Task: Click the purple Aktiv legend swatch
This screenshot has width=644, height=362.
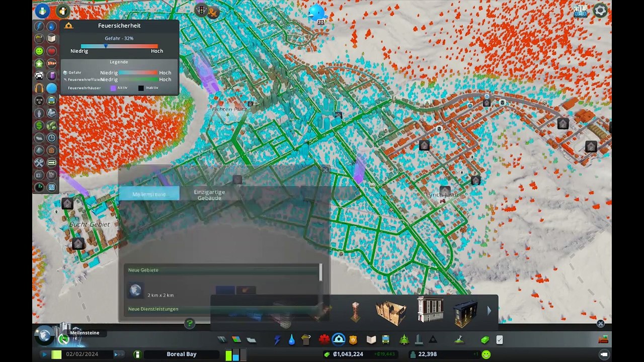Action: (113, 88)
